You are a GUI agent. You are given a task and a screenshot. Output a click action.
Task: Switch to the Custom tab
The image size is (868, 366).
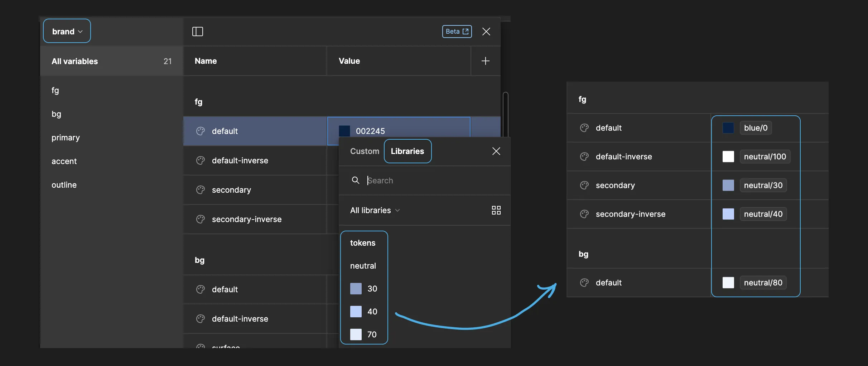pyautogui.click(x=364, y=151)
